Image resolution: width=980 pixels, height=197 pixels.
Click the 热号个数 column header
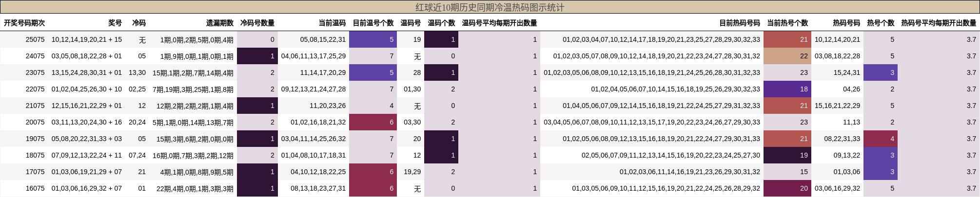(881, 23)
